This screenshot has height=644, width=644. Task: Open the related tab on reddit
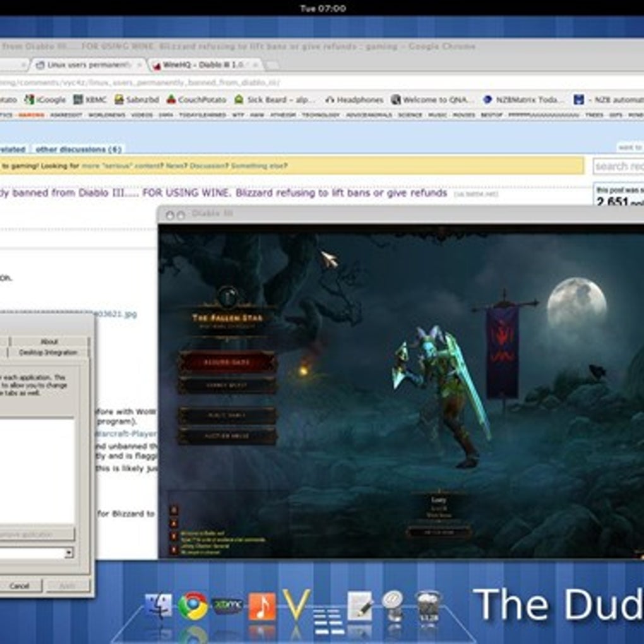13,149
